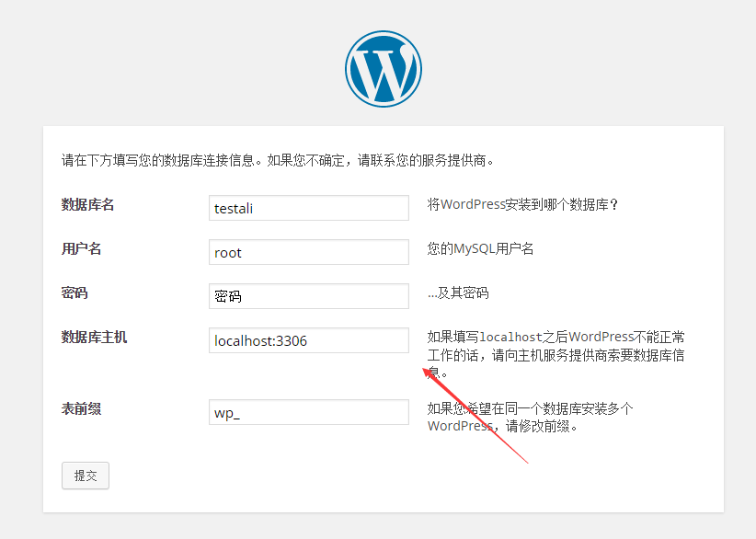Click the 用户名 field label

(x=81, y=249)
